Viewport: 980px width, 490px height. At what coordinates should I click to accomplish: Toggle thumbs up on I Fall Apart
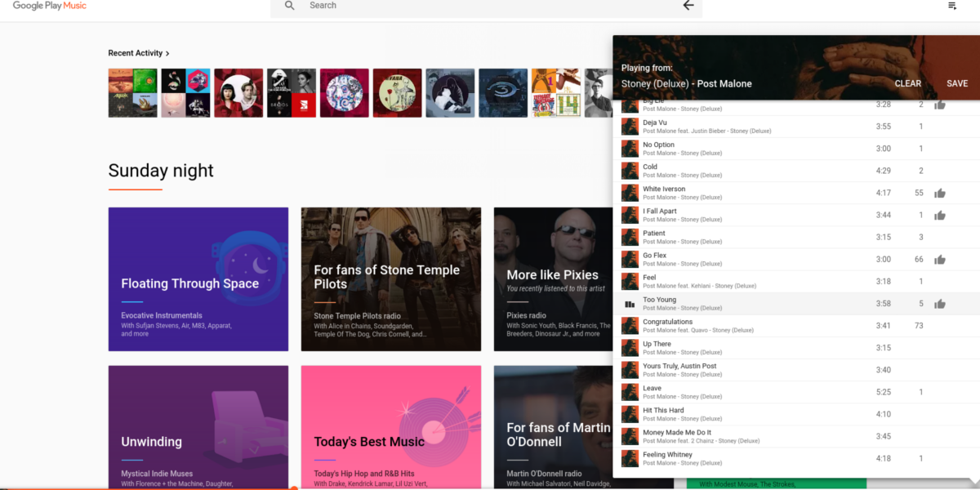pos(940,215)
